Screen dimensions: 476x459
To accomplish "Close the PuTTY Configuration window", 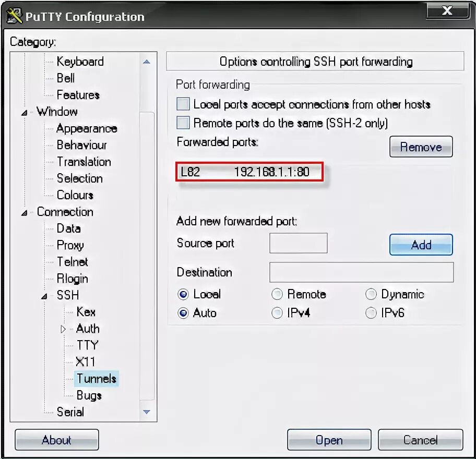I will pyautogui.click(x=447, y=11).
